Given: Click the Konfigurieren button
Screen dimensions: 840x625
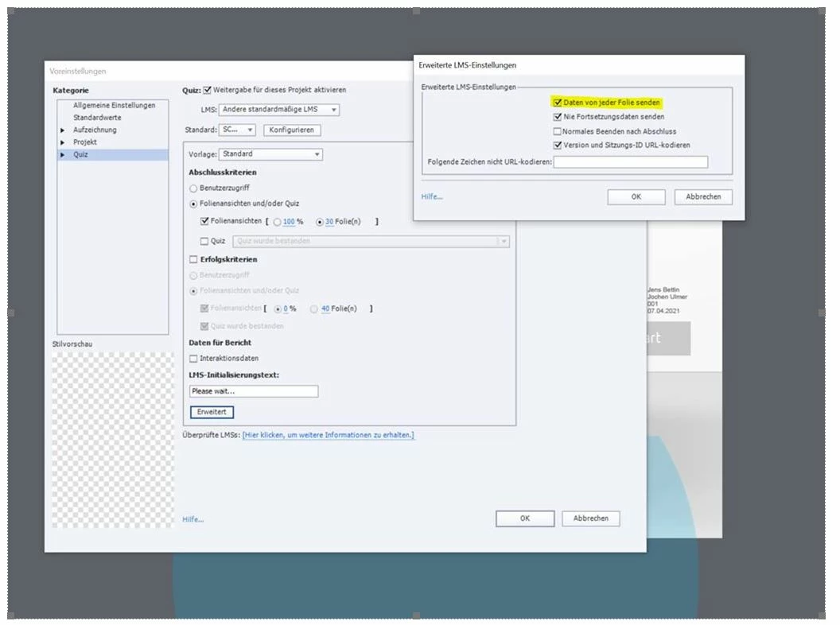Looking at the screenshot, I should [x=292, y=130].
